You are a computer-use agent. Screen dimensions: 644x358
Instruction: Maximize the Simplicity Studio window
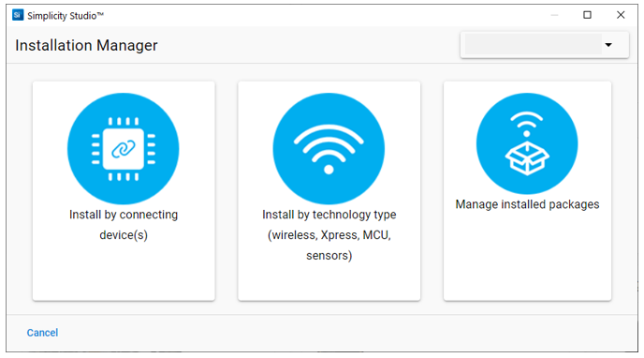[587, 15]
